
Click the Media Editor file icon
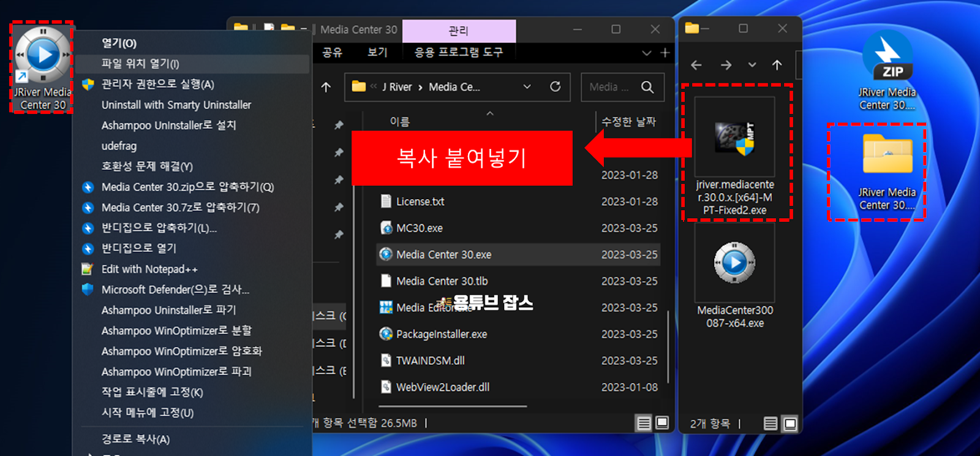(x=386, y=307)
